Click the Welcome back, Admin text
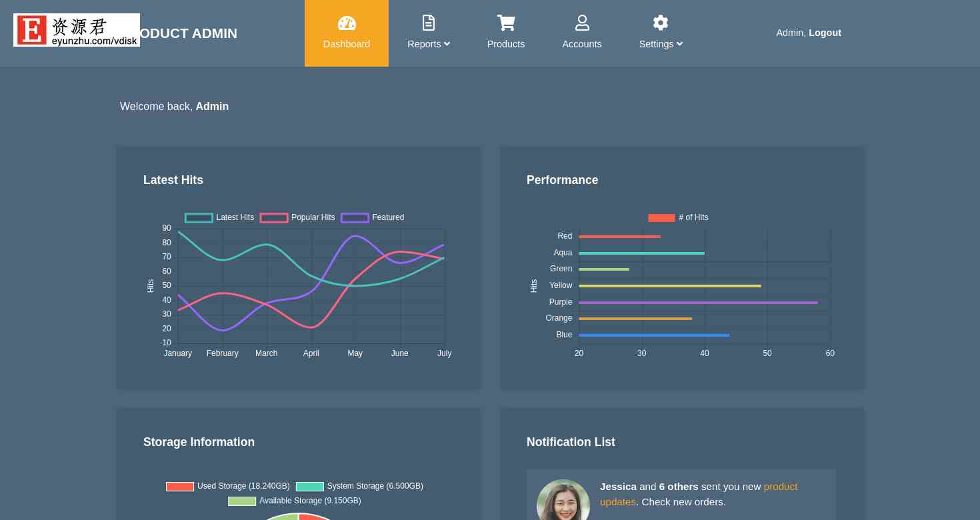The height and width of the screenshot is (520, 980). tap(174, 107)
